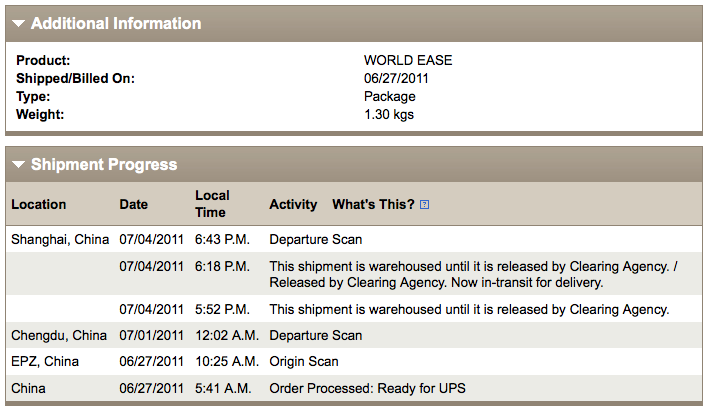Screen dimensions: 709x411
Task: Click the Order Processed: Ready for UPS text
Action: 367,388
